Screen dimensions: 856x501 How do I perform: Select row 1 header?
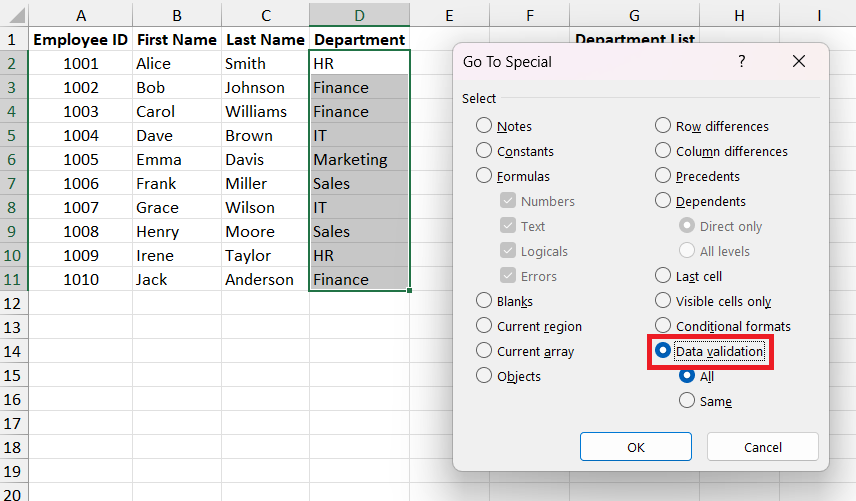[x=14, y=39]
